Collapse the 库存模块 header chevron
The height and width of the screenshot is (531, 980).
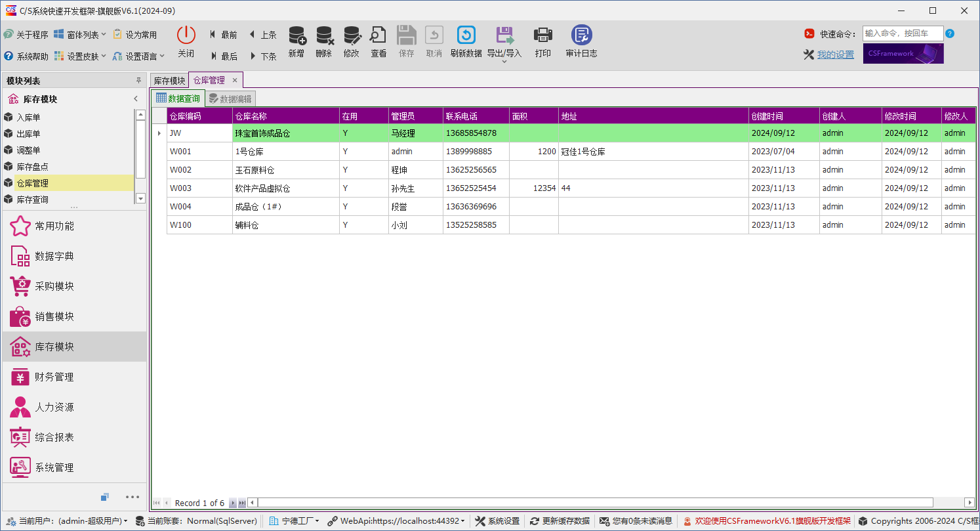pyautogui.click(x=136, y=99)
